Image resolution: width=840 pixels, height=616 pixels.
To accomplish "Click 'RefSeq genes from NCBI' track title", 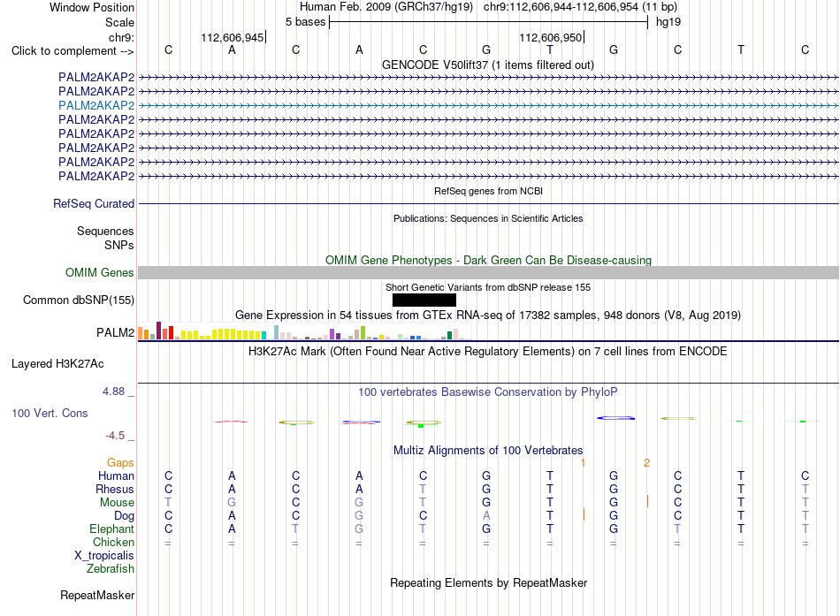I will click(x=489, y=191).
